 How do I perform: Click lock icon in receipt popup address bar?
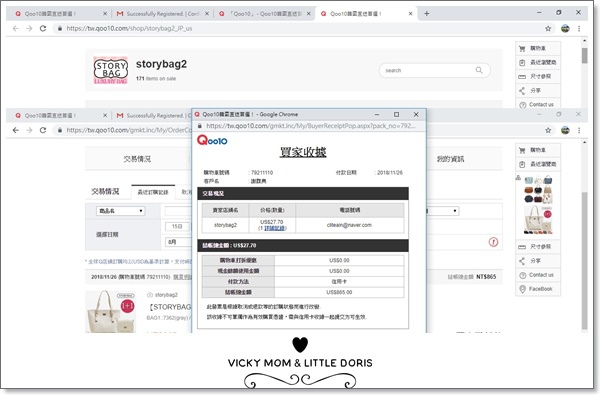pyautogui.click(x=199, y=126)
